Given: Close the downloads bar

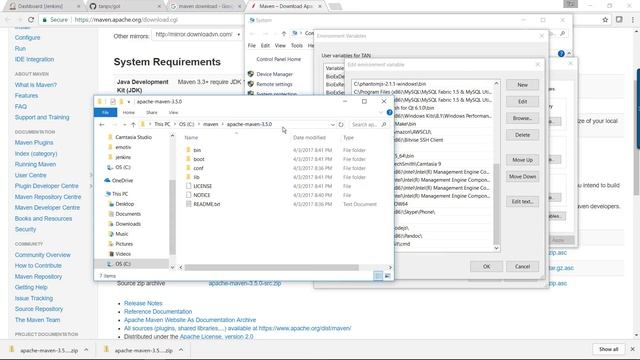Looking at the screenshot, I should coord(632,349).
